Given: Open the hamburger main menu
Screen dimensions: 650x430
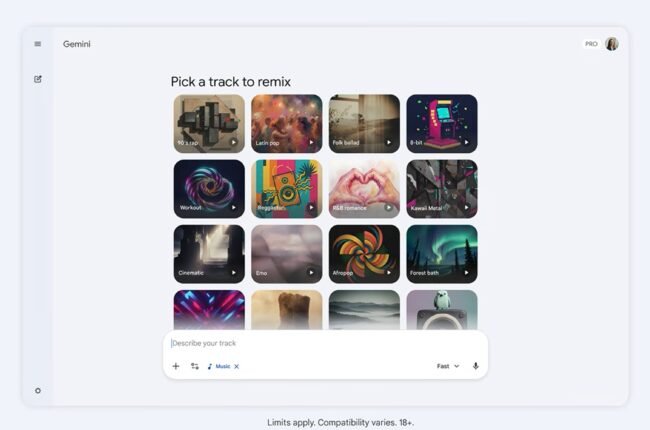Looking at the screenshot, I should [x=38, y=44].
